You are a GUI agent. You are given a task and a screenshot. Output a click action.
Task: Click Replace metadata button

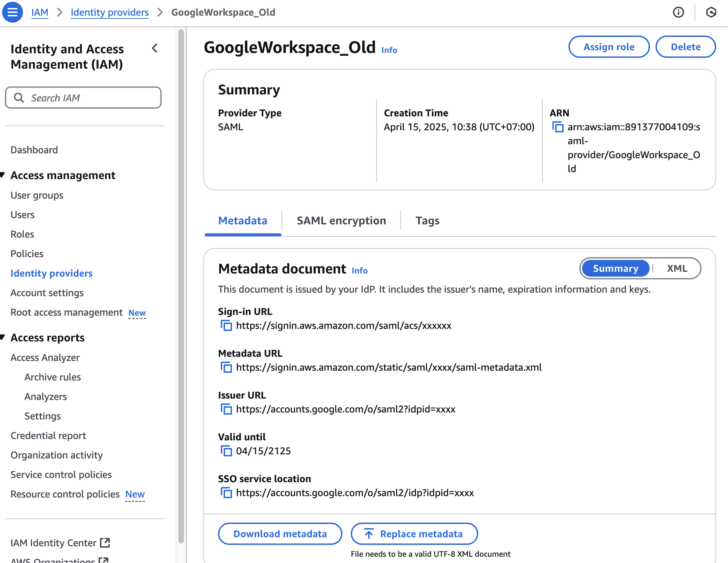414,534
